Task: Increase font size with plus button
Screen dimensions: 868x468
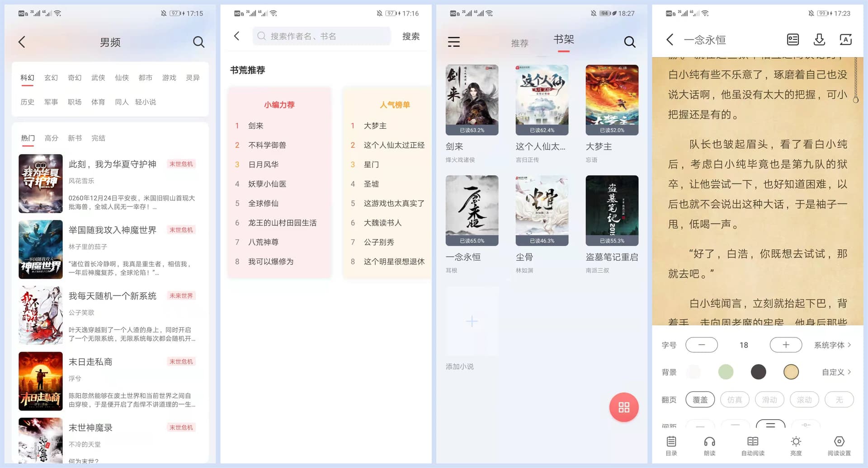Action: pos(786,345)
